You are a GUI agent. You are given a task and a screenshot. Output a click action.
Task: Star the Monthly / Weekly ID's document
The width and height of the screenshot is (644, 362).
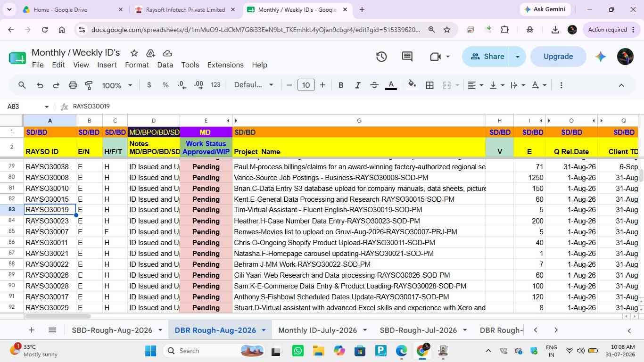coord(134,53)
